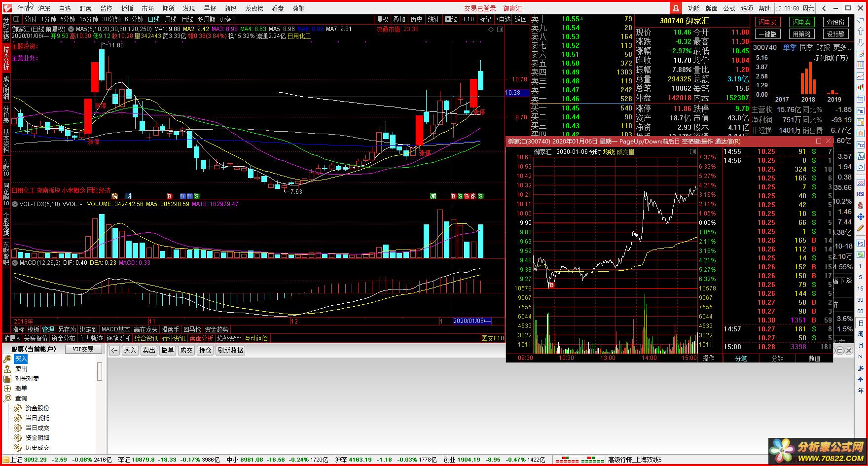The height and width of the screenshot is (466, 868).
Task: Click the F12 icon in right sidebar
Action: pos(861,145)
